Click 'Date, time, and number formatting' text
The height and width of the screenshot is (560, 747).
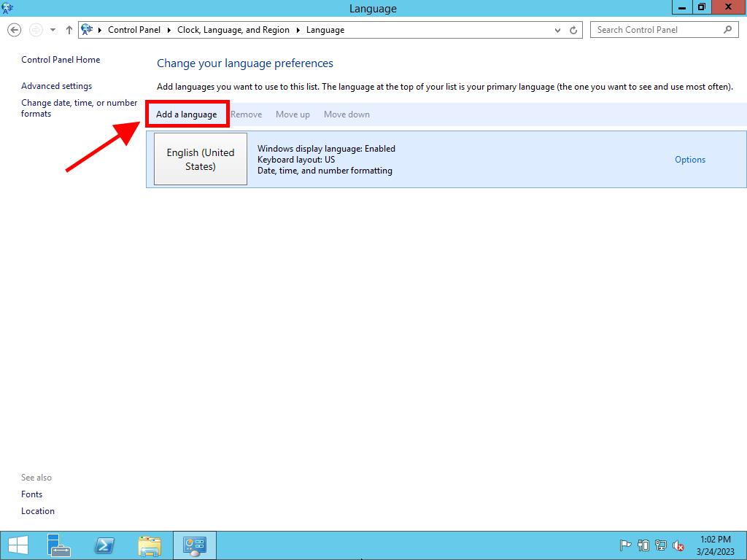coord(325,171)
